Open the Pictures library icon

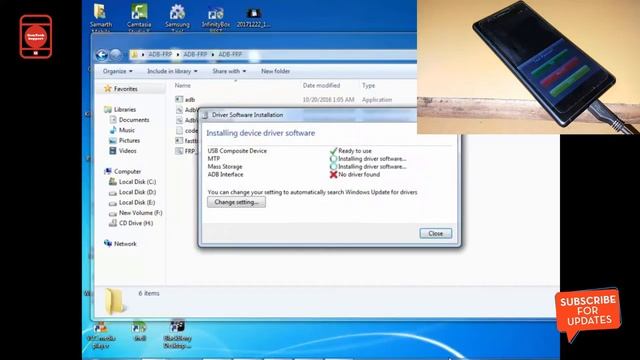click(x=113, y=140)
